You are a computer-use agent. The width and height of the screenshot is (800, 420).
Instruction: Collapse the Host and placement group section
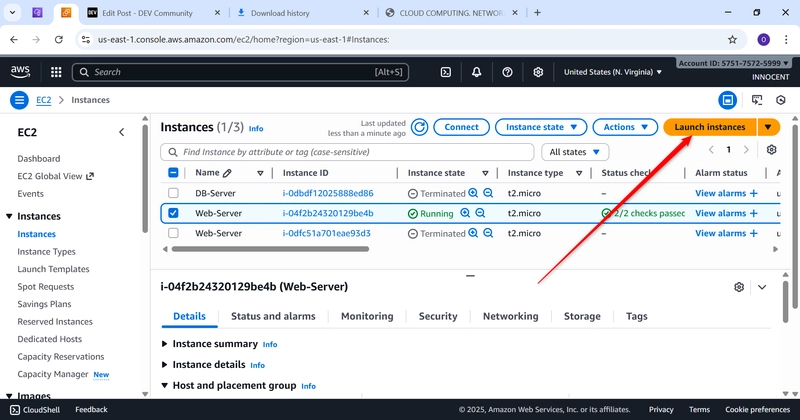pyautogui.click(x=164, y=385)
